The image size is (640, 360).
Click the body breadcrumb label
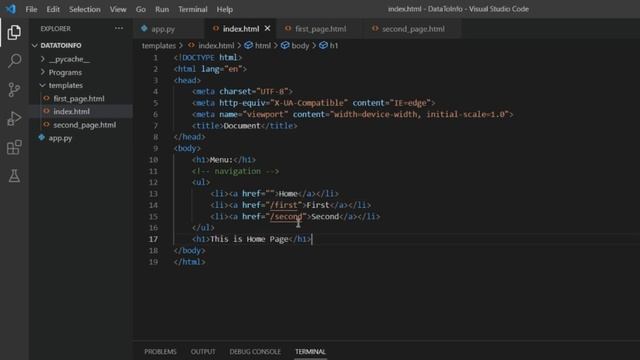click(300, 45)
